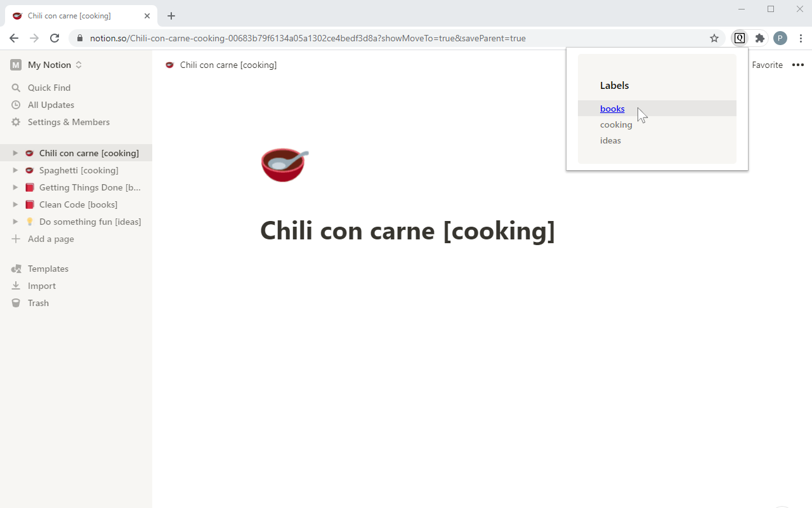Viewport: 812px width, 508px height.
Task: Open the Notion labels extension icon
Action: click(x=740, y=38)
